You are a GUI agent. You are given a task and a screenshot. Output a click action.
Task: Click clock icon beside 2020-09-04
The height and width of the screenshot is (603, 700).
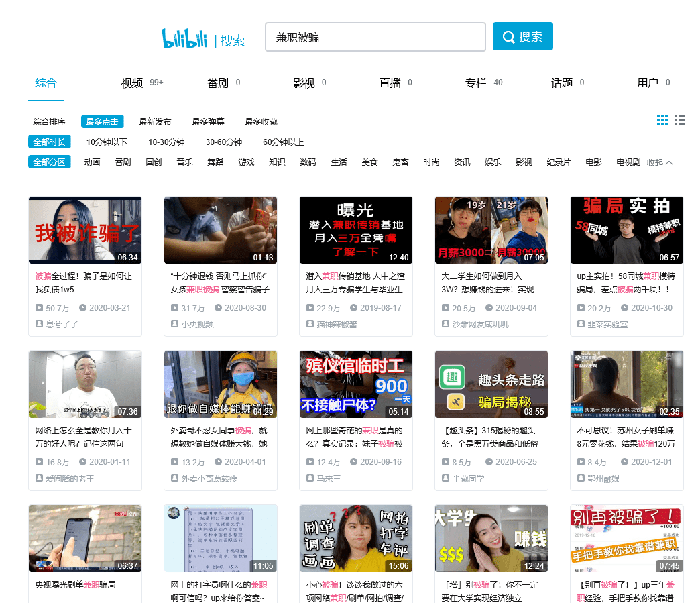(489, 307)
